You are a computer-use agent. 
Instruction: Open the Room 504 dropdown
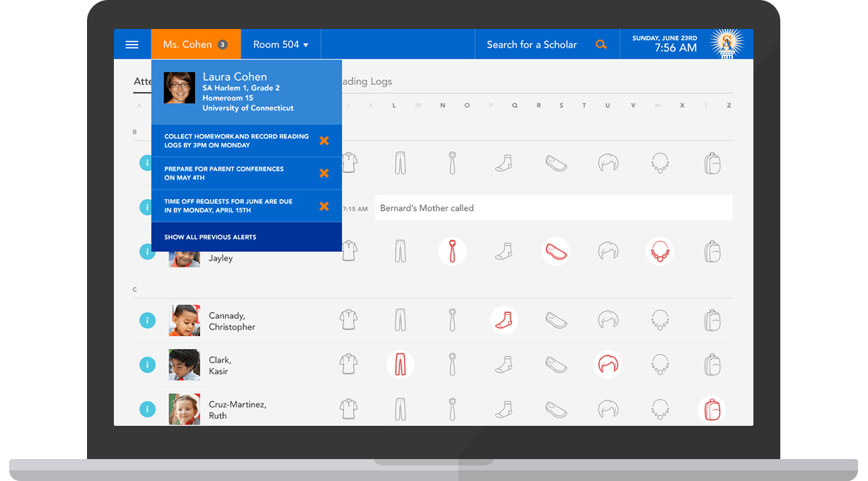click(280, 44)
